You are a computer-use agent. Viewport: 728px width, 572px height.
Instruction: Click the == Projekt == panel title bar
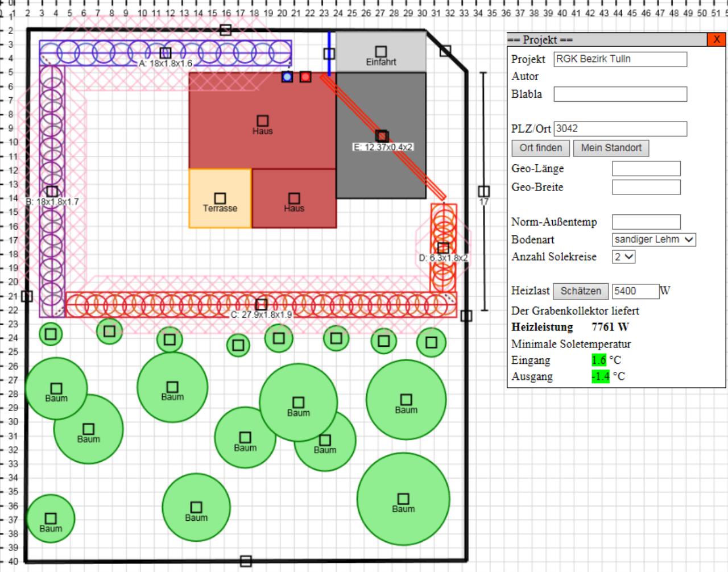(x=607, y=39)
